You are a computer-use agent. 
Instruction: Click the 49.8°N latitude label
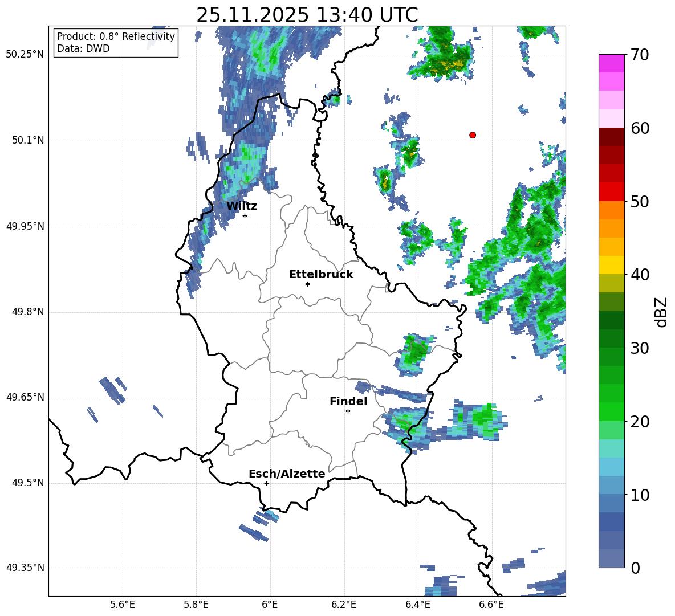tap(29, 312)
